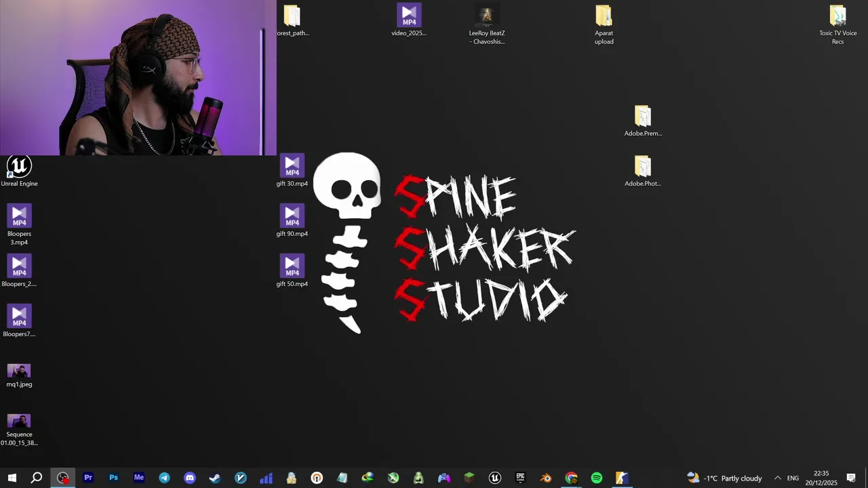
Task: Launch Adobe Photoshop from taskbar
Action: (113, 478)
